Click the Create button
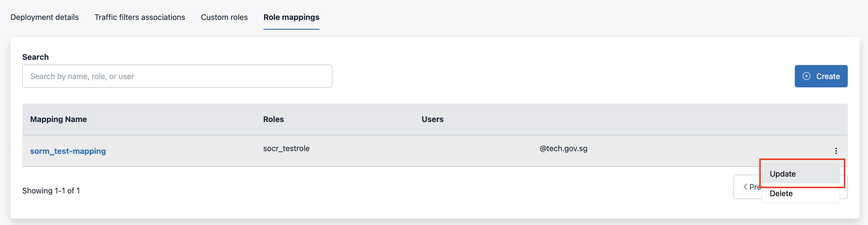This screenshot has width=868, height=225. pos(821,76)
